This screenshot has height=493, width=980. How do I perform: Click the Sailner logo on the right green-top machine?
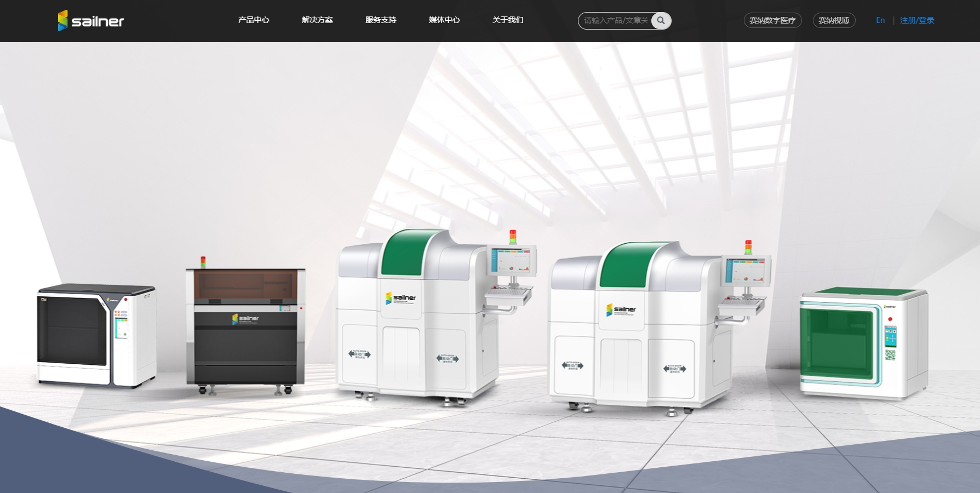point(621,309)
